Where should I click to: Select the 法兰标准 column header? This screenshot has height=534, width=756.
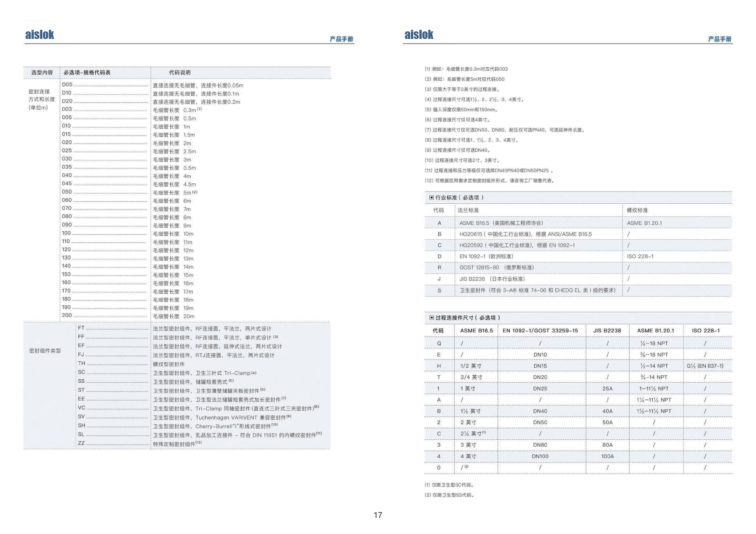pos(468,210)
